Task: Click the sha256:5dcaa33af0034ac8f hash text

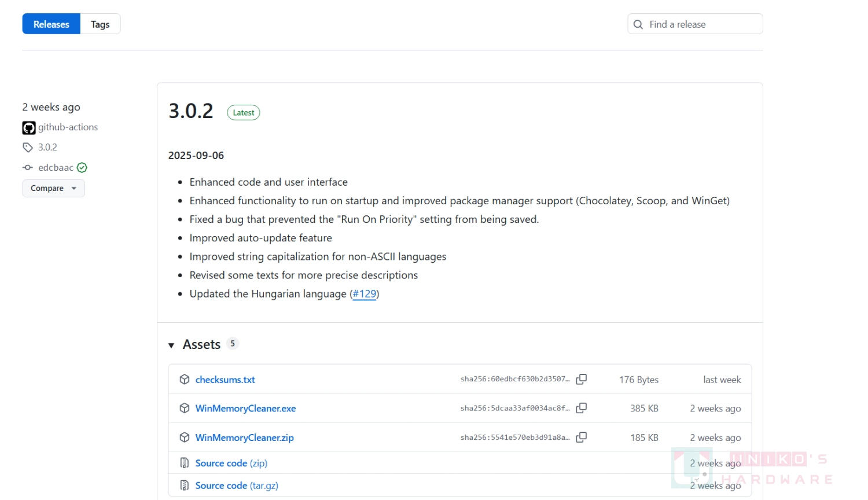Action: pyautogui.click(x=515, y=409)
